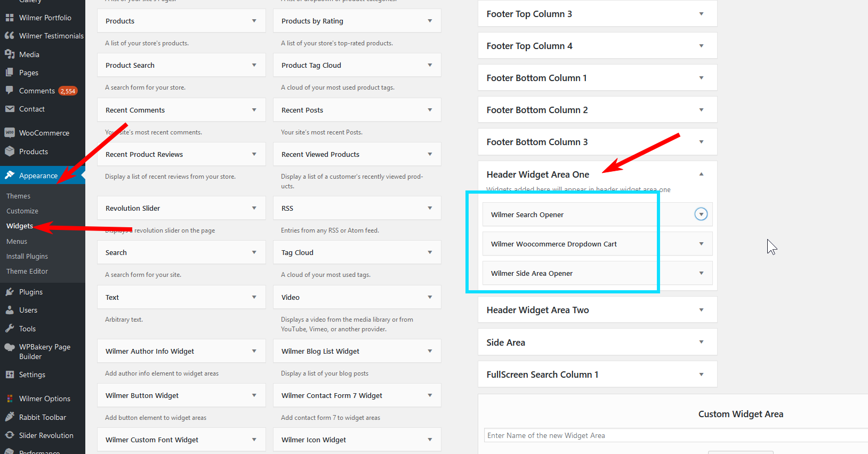Expand the Tag Cloud widget arrow
This screenshot has height=454, width=868.
430,252
